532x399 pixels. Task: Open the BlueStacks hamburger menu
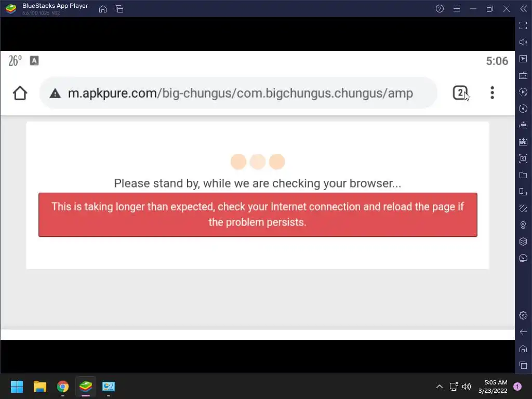point(457,9)
